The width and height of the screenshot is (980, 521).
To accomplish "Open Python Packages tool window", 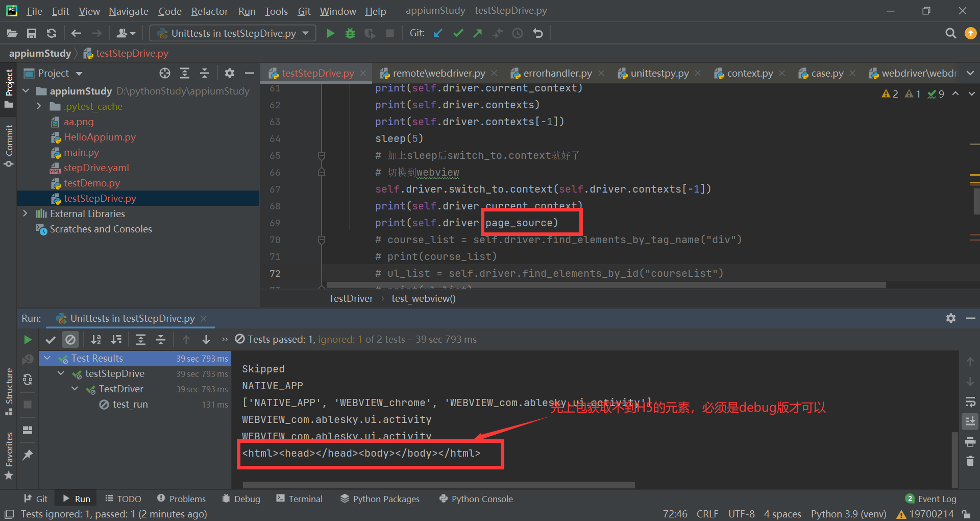I will pyautogui.click(x=380, y=499).
